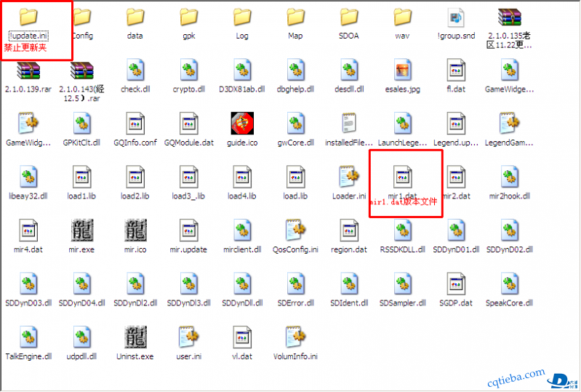Select the load4.lib file icon
This screenshot has width=581, height=392.
(242, 177)
